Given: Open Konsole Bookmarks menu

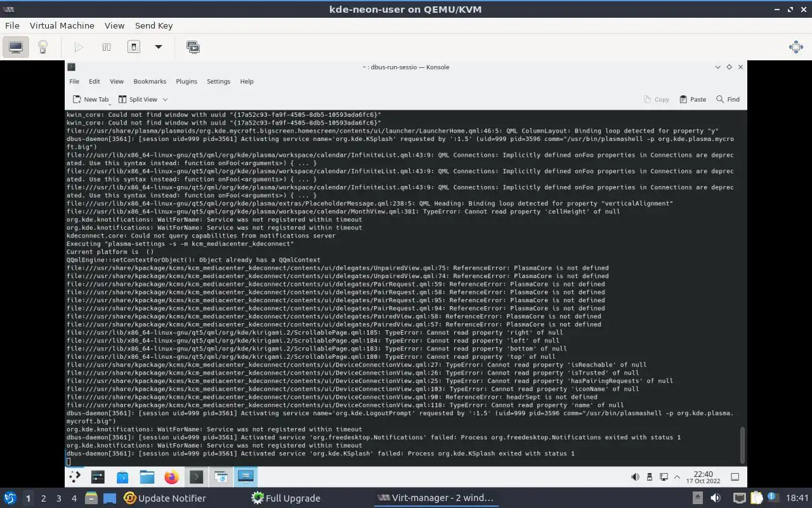Looking at the screenshot, I should 150,81.
